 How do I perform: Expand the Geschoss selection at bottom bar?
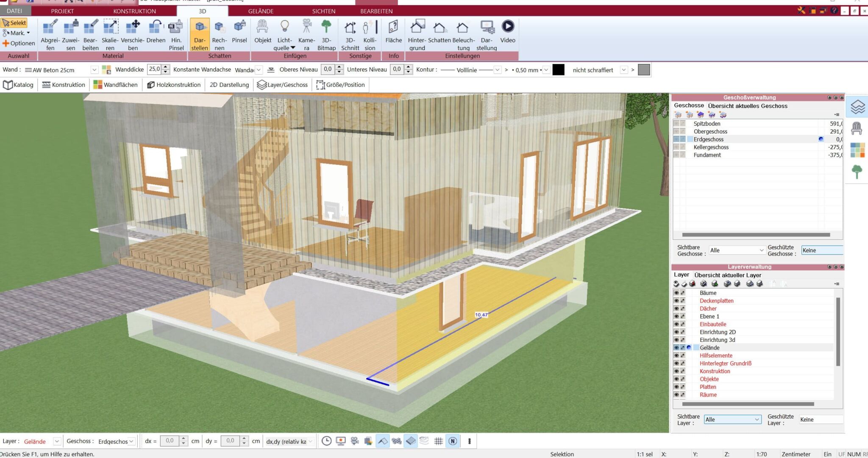point(131,441)
